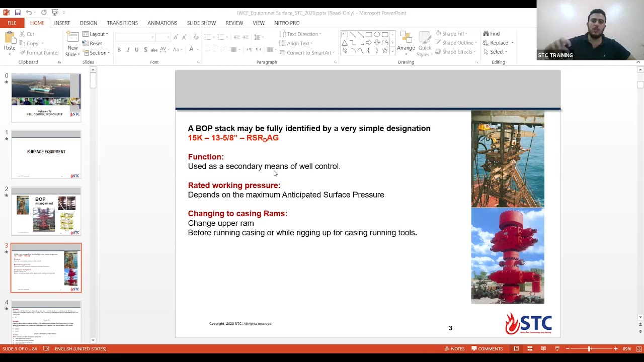
Task: Toggle Bold formatting
Action: 119,50
